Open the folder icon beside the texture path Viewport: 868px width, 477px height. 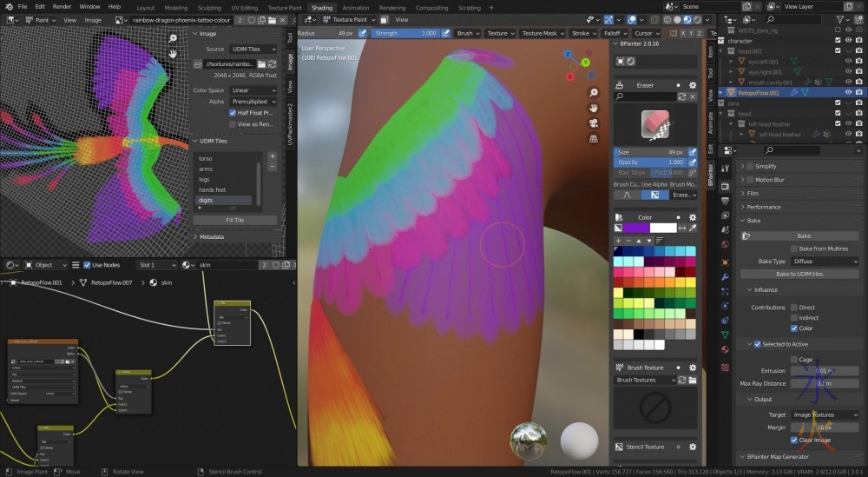pos(260,63)
